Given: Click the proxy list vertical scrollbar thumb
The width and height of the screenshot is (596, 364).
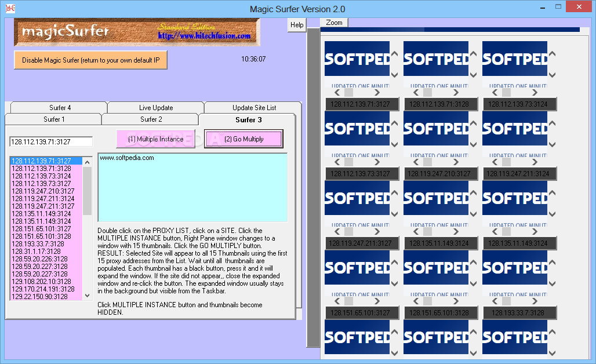Looking at the screenshot, I should click(x=87, y=191).
